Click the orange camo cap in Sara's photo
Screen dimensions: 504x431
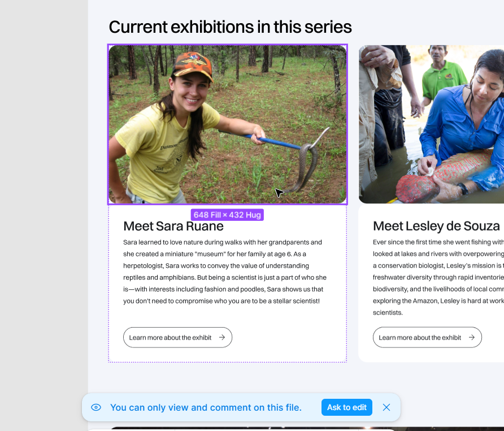[x=193, y=64]
